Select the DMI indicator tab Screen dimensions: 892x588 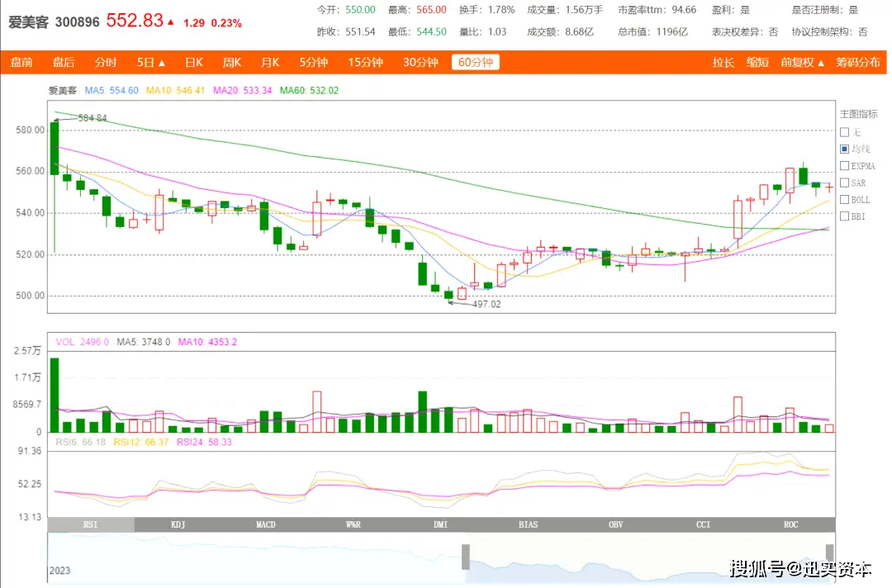point(441,524)
